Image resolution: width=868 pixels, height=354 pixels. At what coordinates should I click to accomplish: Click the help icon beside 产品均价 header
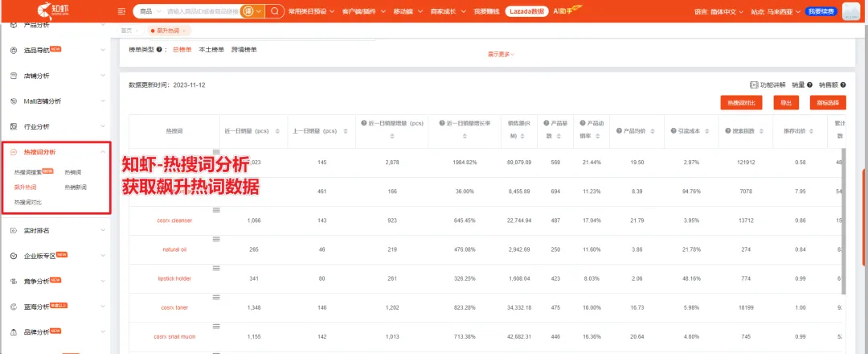click(619, 132)
